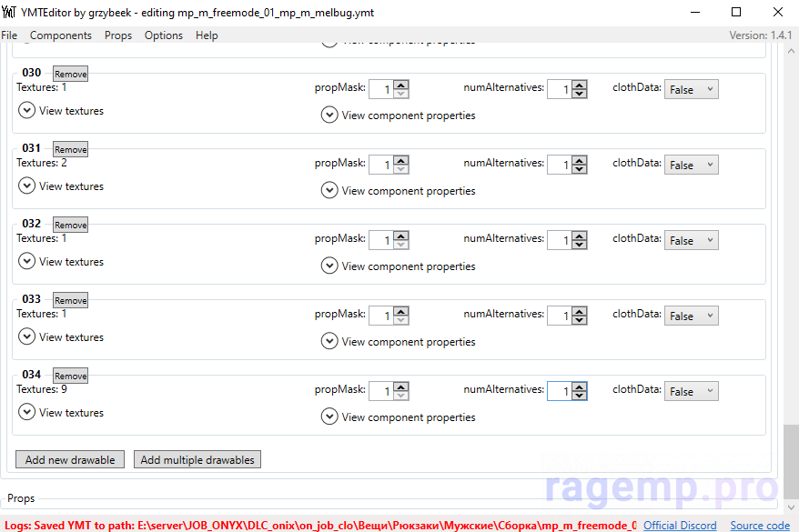The height and width of the screenshot is (532, 799).
Task: Click Add multiple drawables
Action: [x=197, y=460]
